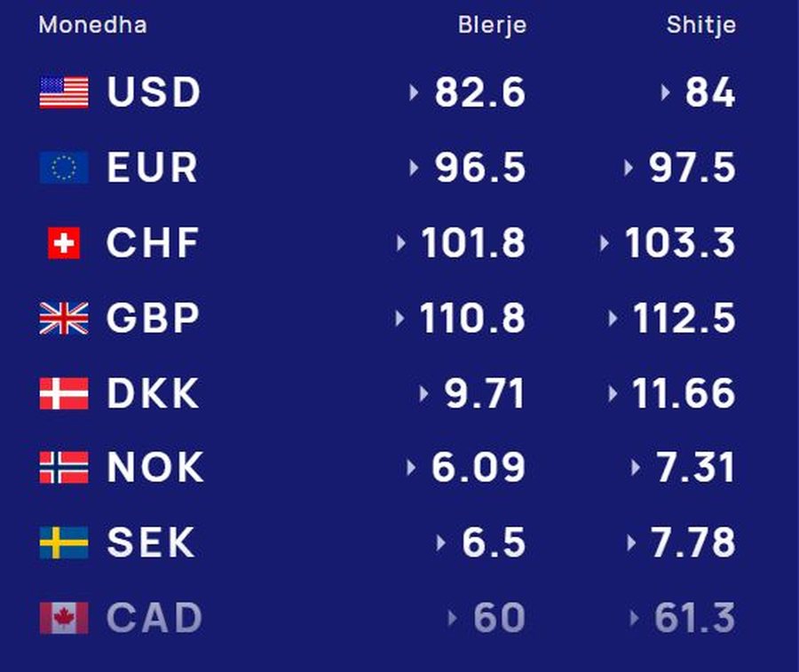Click the arrow beside GBP sell rate 112.5
This screenshot has width=799, height=672.
pos(613,319)
